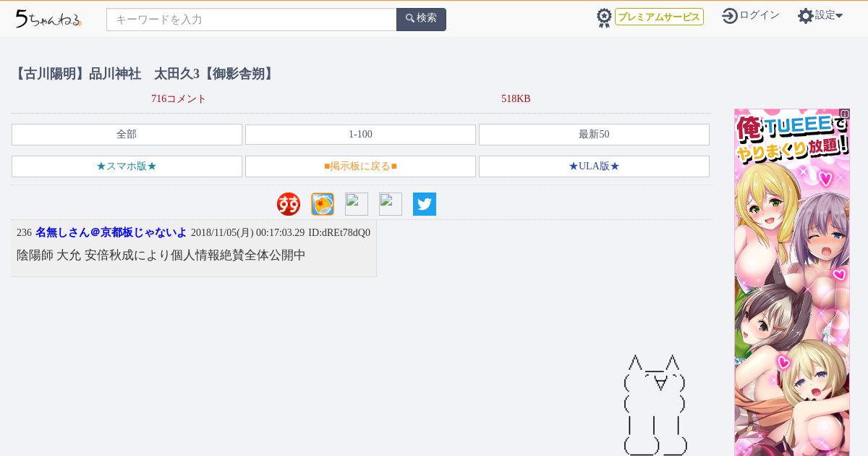The width and height of the screenshot is (868, 456).
Task: Click the ASCII art cat mascot
Action: [655, 405]
